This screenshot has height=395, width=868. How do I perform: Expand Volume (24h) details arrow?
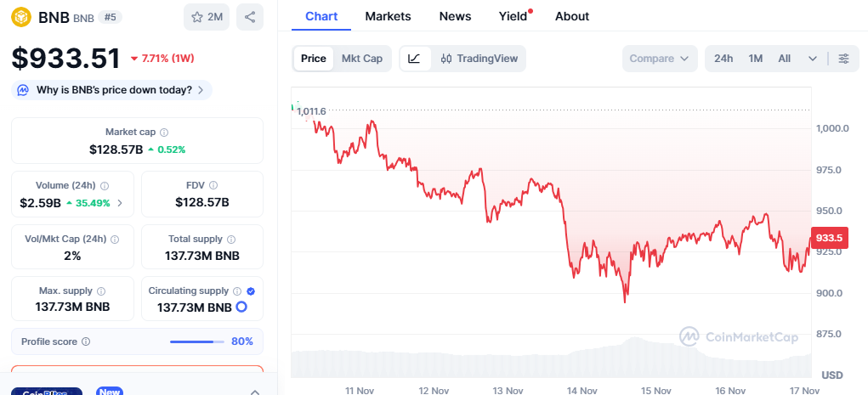tap(120, 203)
